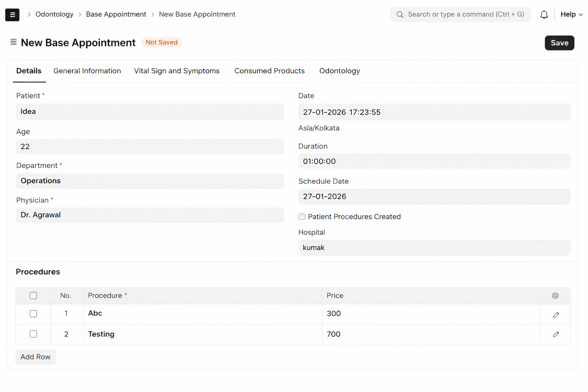Open the Physician link field
The height and width of the screenshot is (392, 588).
pyautogui.click(x=150, y=215)
